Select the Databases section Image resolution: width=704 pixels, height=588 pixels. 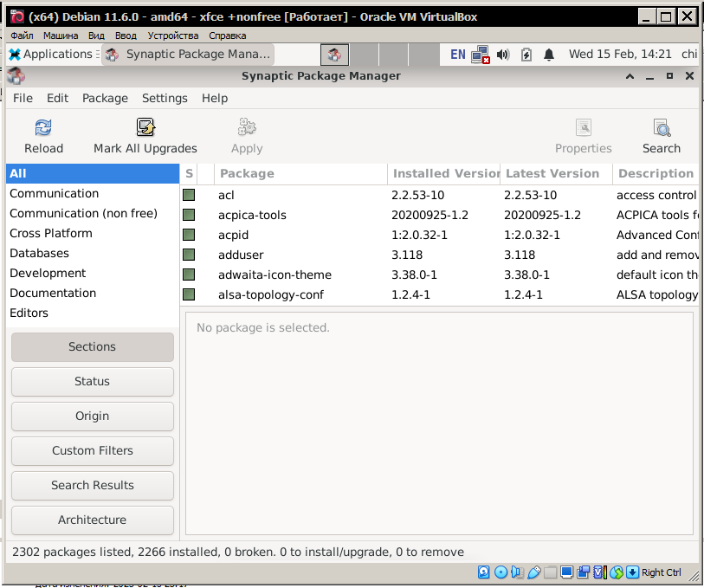click(93, 253)
